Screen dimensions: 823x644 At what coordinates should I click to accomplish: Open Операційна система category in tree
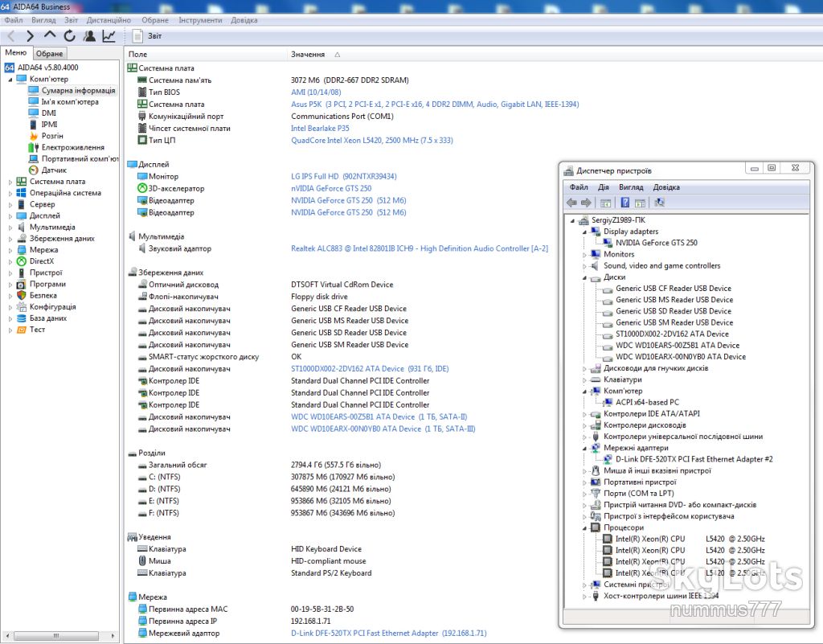point(65,193)
